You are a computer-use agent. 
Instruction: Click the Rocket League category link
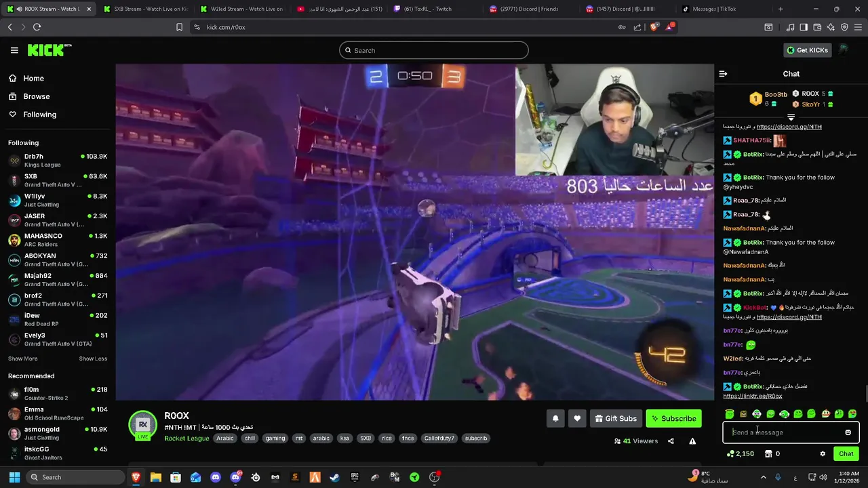pos(186,439)
